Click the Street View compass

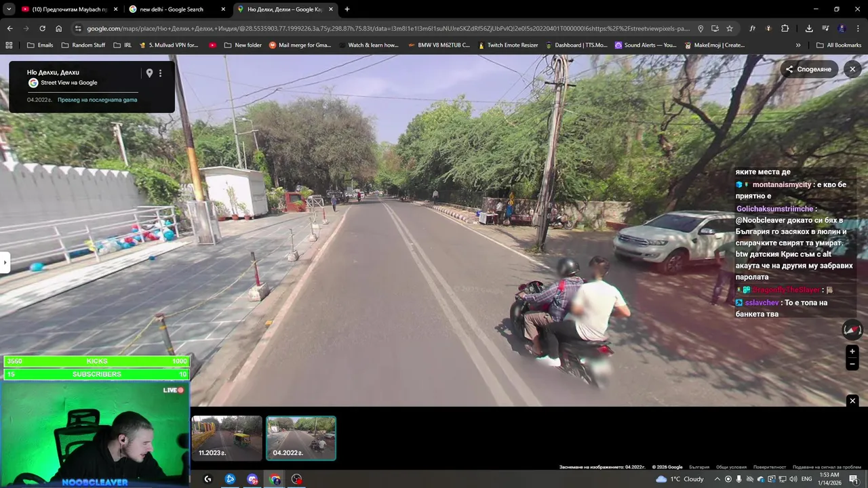click(x=852, y=330)
